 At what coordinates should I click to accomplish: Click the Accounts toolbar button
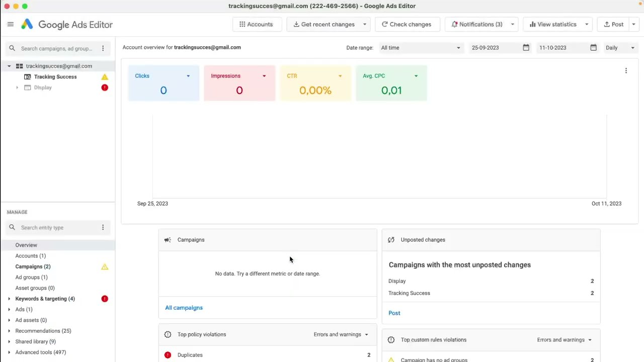pos(256,24)
